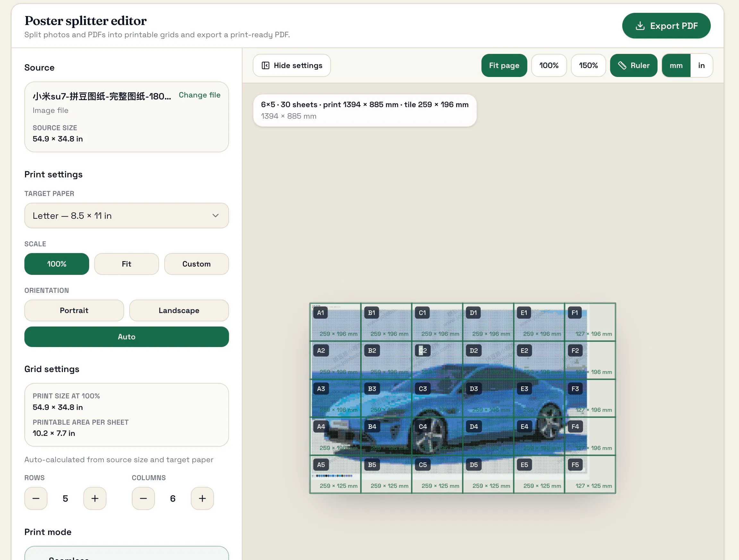Switch units to inches
The width and height of the screenshot is (739, 560).
[x=701, y=65]
